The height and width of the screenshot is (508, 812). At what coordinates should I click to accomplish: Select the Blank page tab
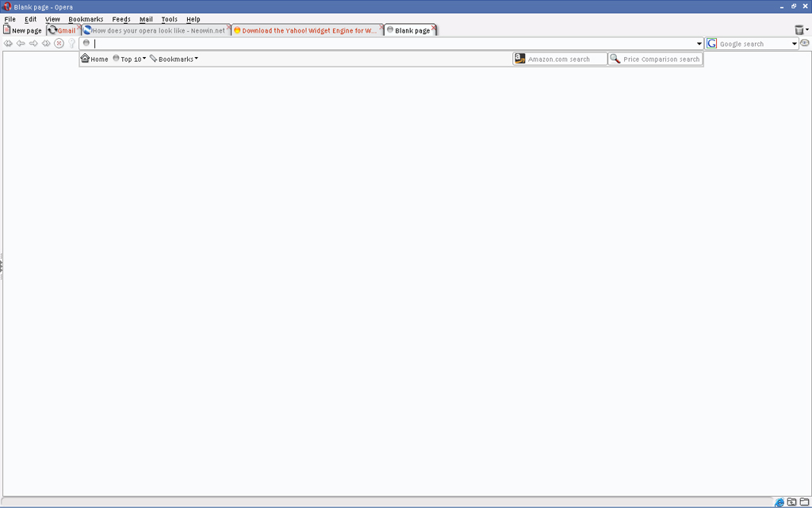point(409,31)
